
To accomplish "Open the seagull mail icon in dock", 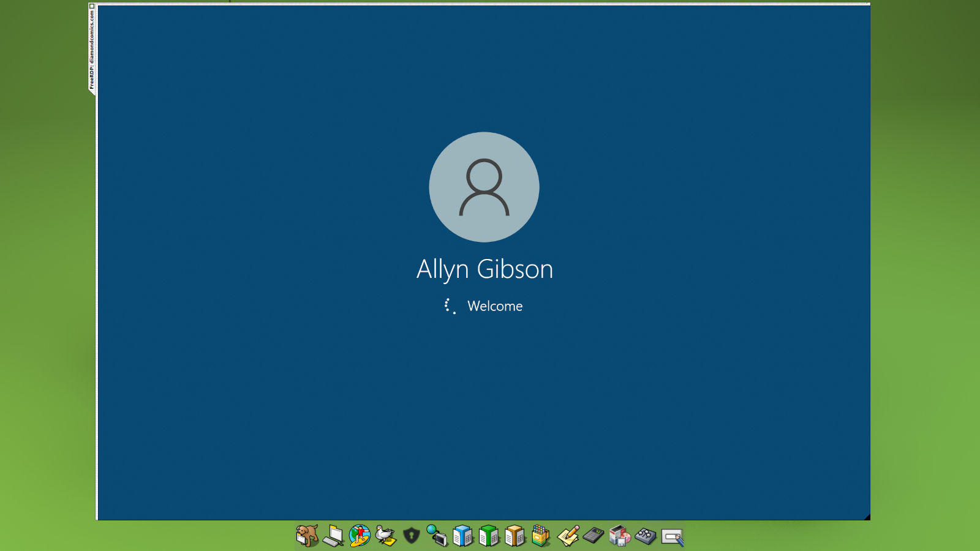I will coord(385,536).
